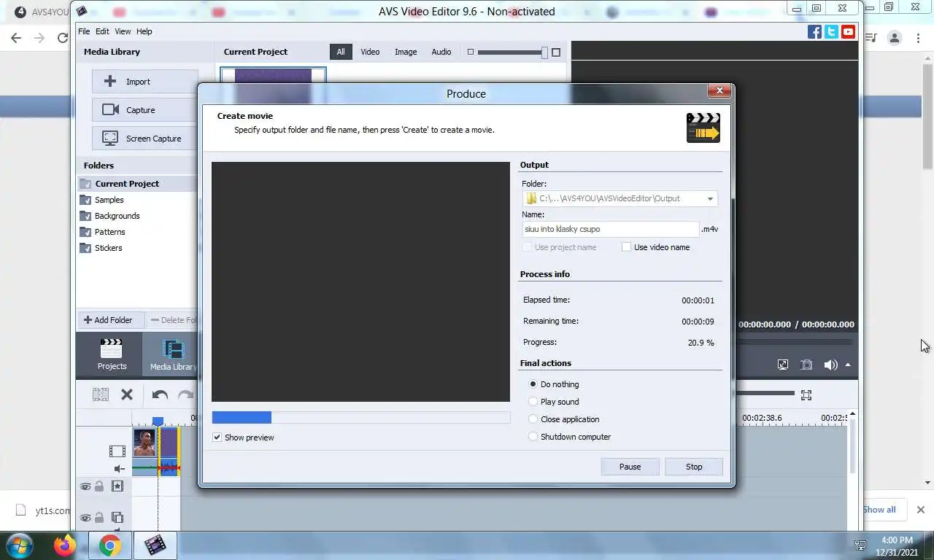The height and width of the screenshot is (560, 934).
Task: Open the Projects panel
Action: (x=112, y=354)
